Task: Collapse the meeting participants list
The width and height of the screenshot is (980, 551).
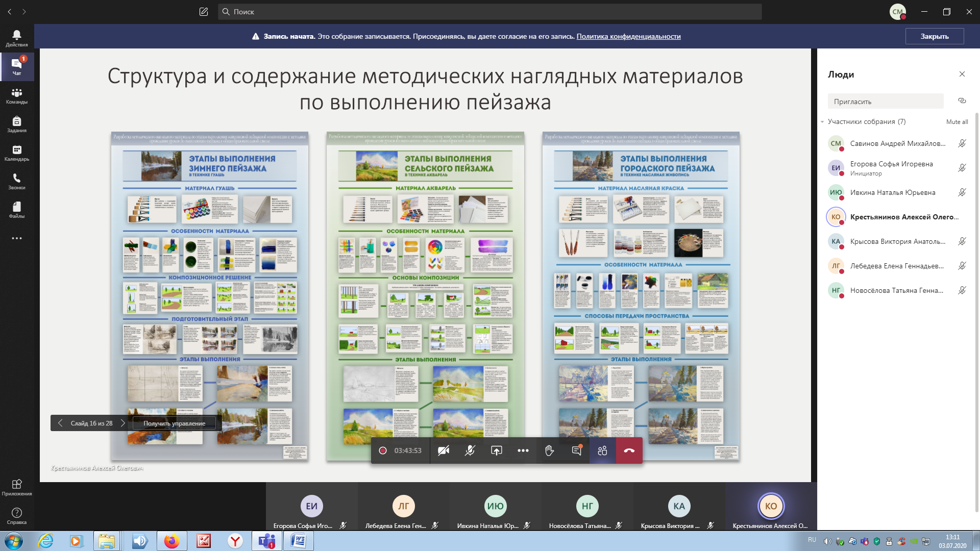Action: point(822,122)
